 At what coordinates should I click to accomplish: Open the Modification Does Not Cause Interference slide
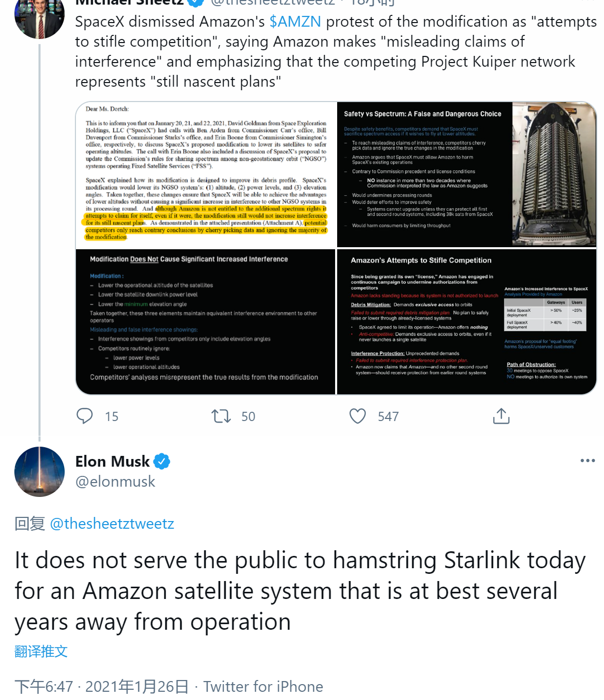click(x=206, y=322)
